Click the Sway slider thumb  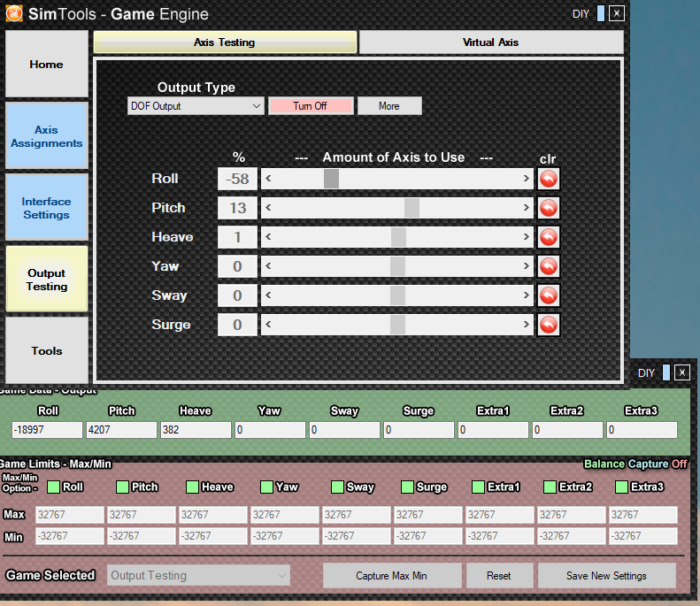click(397, 295)
